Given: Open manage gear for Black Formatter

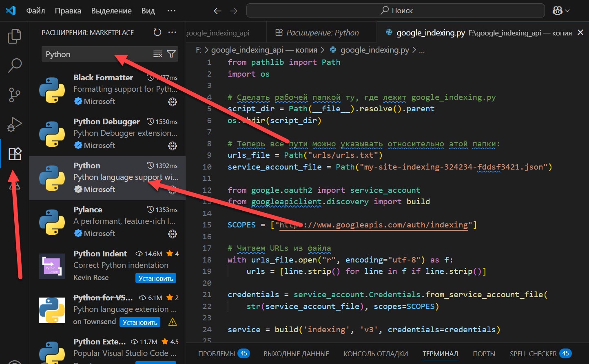Looking at the screenshot, I should (x=173, y=102).
